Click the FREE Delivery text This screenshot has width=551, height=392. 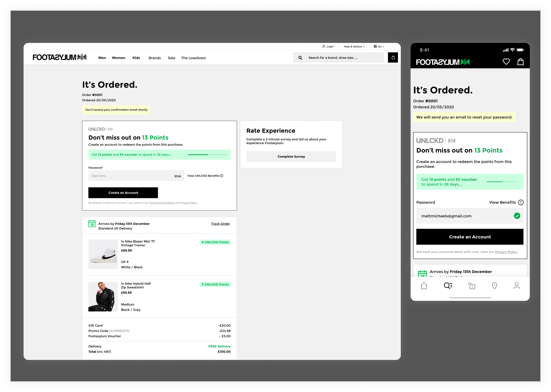click(219, 346)
